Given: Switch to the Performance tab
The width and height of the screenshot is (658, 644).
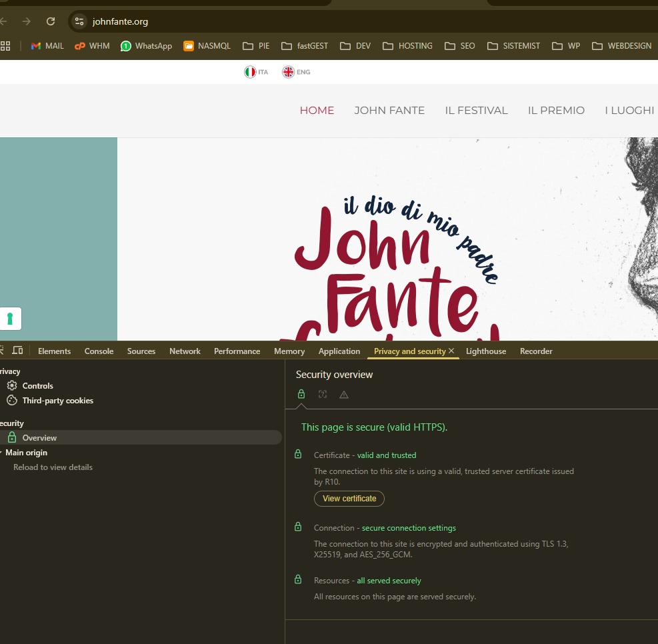Looking at the screenshot, I should (237, 351).
